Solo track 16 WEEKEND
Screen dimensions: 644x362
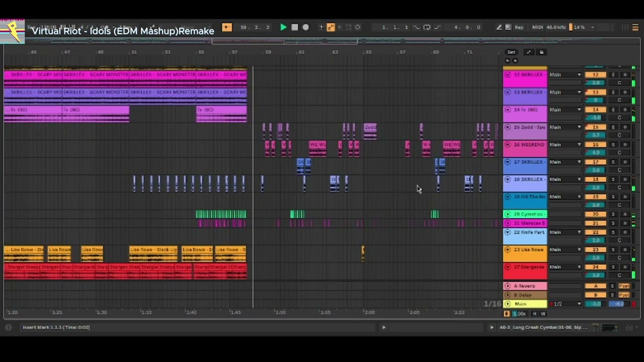[613, 145]
